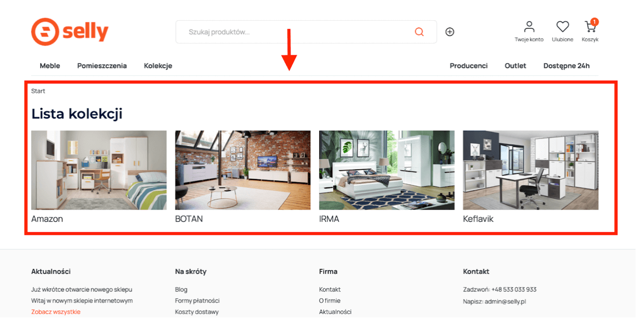Open the Koszyk shopping cart

tap(590, 31)
